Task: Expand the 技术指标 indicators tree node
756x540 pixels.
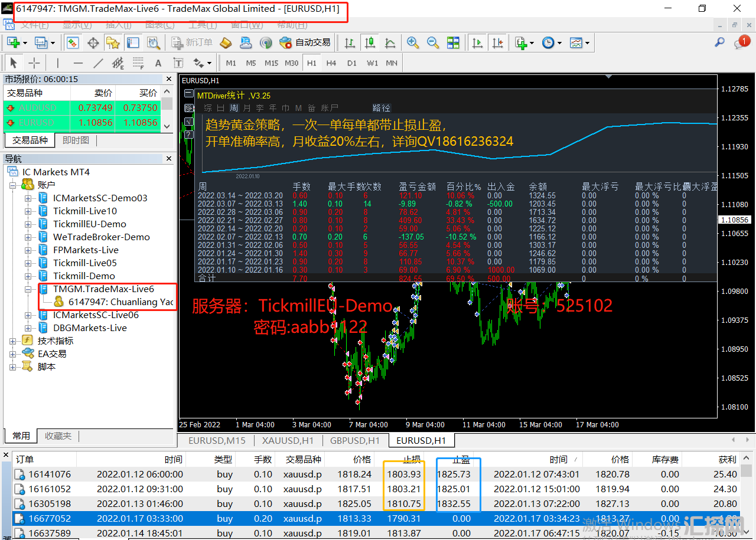Action: (x=13, y=341)
